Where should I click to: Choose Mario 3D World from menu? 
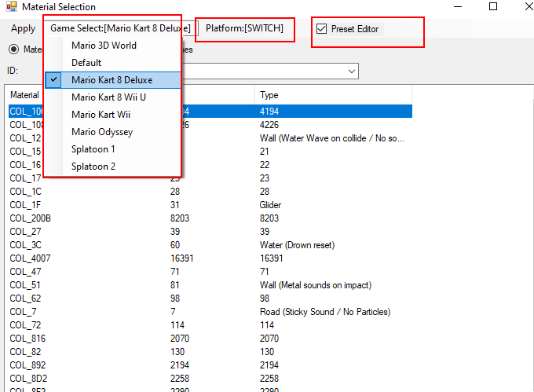113,46
